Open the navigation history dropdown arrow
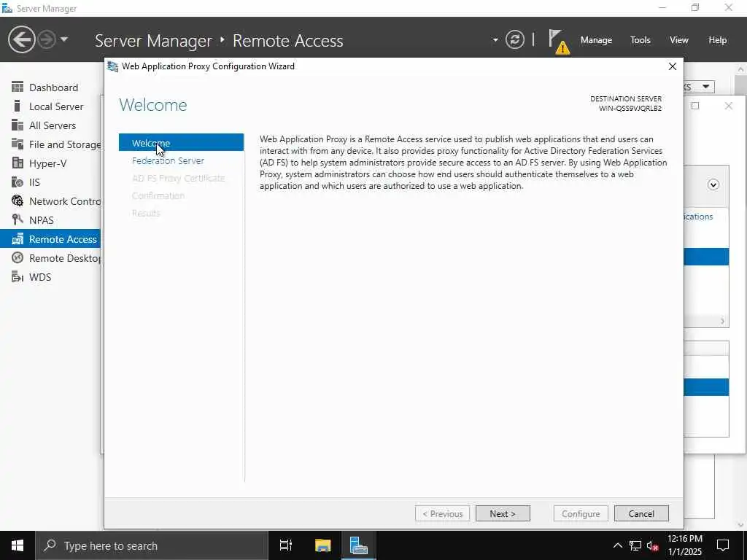This screenshot has height=560, width=747. [64, 39]
